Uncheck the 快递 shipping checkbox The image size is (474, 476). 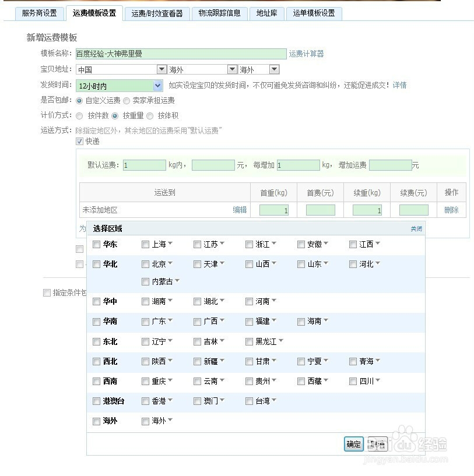[80, 141]
